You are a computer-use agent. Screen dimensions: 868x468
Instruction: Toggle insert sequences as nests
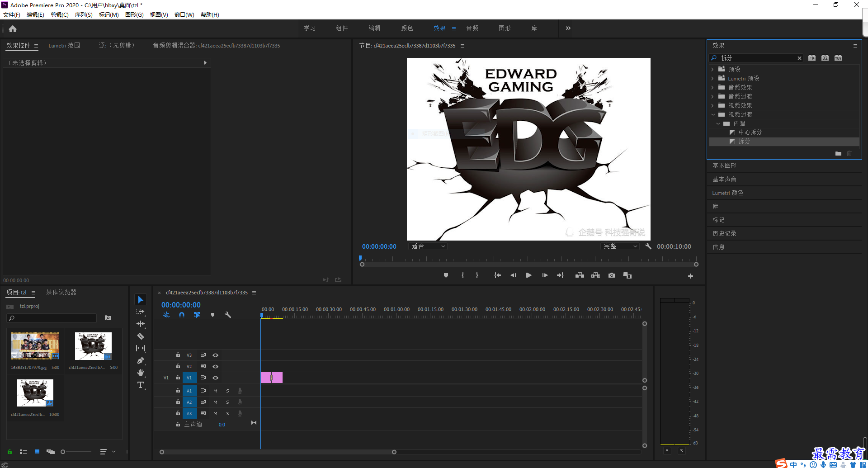(x=166, y=315)
